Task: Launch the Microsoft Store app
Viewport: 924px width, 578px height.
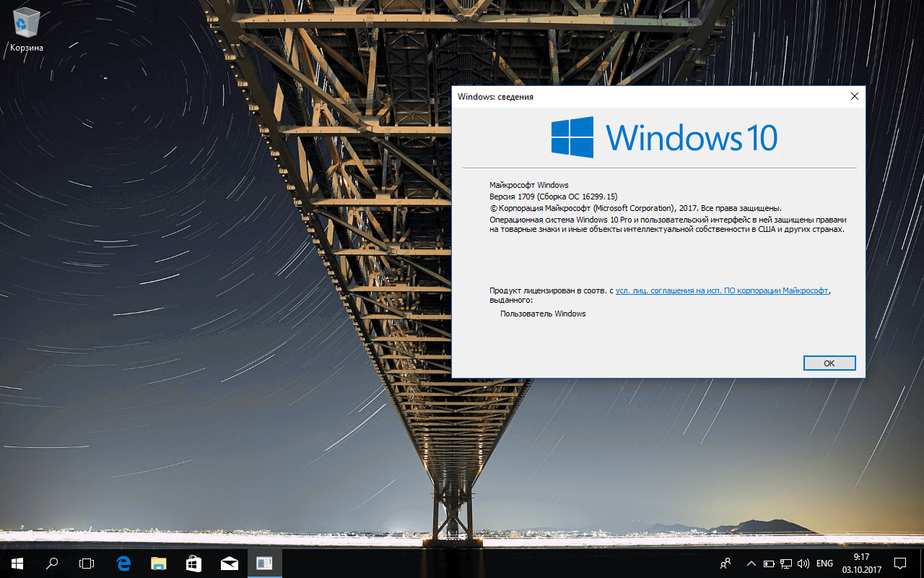Action: [x=193, y=564]
